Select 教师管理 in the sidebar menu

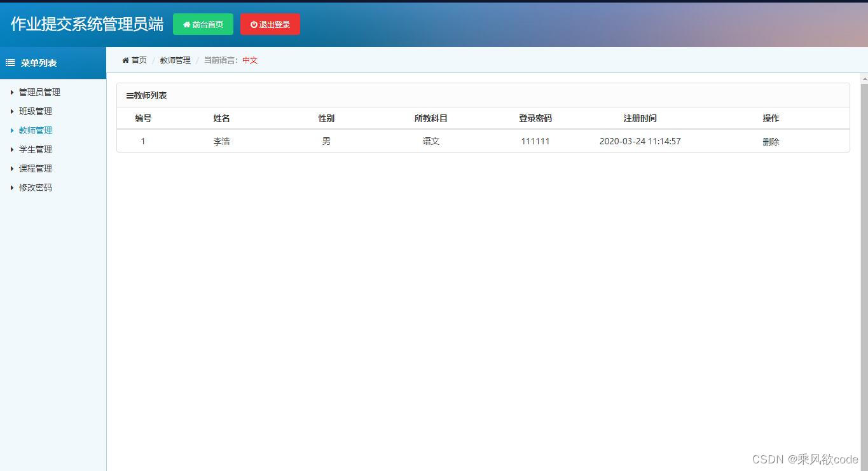click(x=35, y=130)
